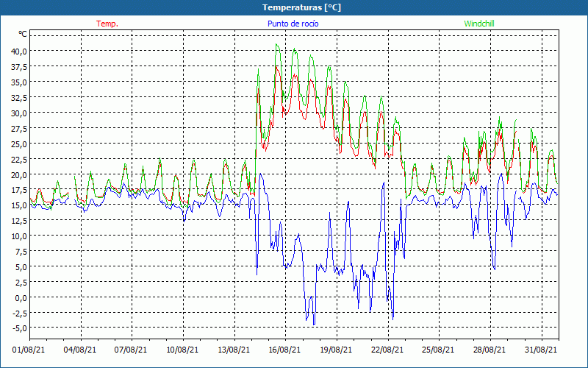This screenshot has width=588, height=368.
Task: Click the 'Temp.' red legend label
Action: click(107, 24)
